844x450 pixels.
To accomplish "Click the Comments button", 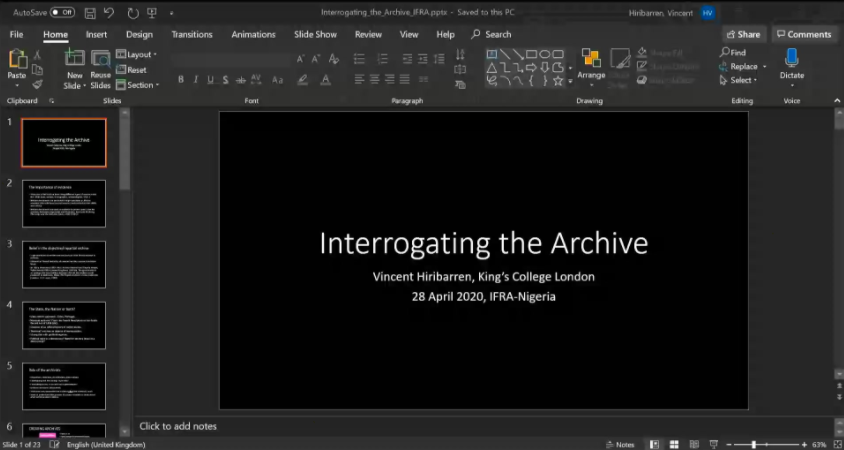I will 804,34.
